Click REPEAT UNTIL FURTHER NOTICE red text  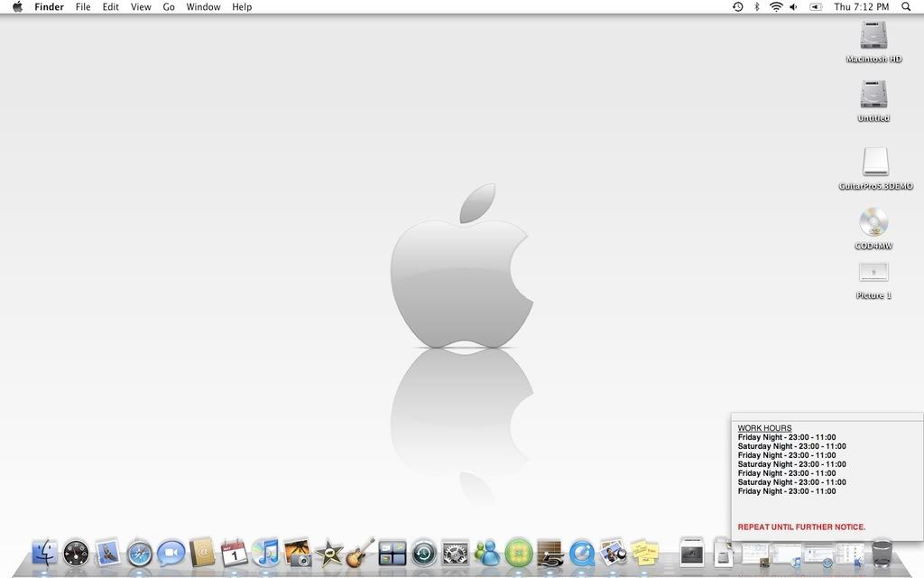coord(801,527)
